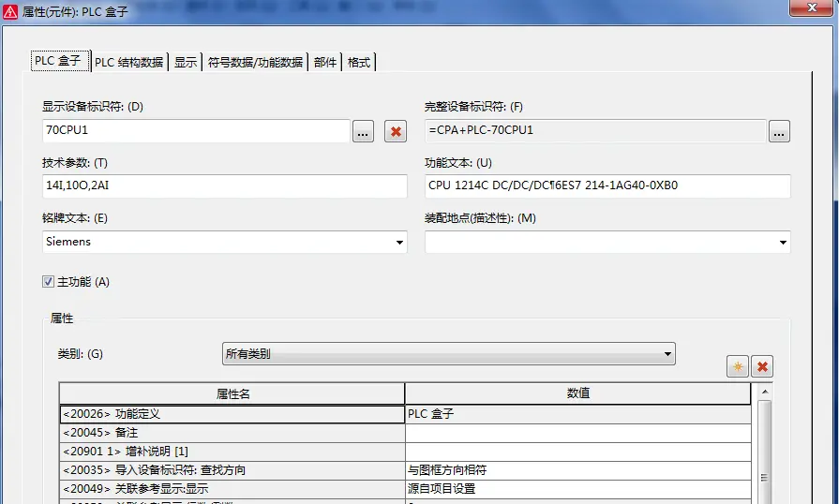Viewport: 839px width, 504px height.
Task: Open browse button next to full device tag
Action: point(779,131)
